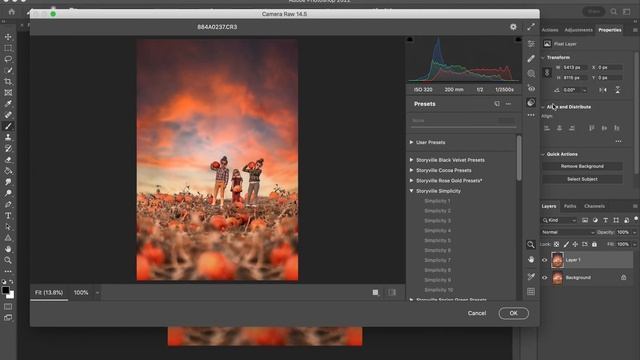Open Camera Raw settings gear
The image size is (640, 360).
pyautogui.click(x=513, y=27)
